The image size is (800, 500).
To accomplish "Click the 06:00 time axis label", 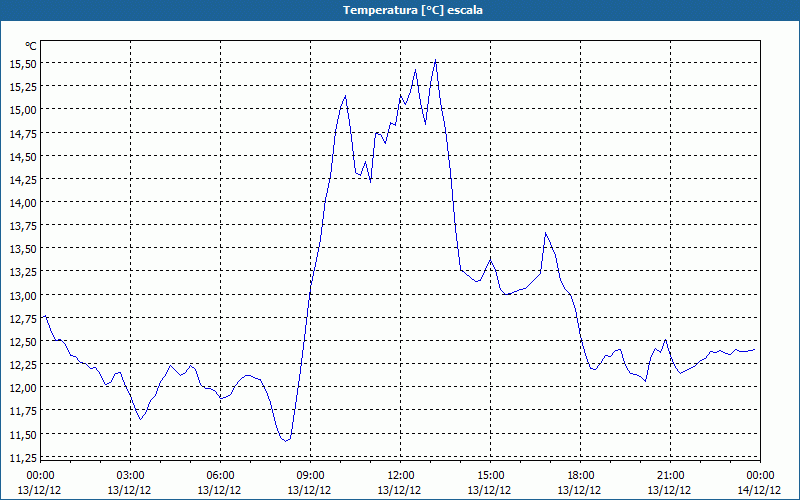I will [220, 476].
